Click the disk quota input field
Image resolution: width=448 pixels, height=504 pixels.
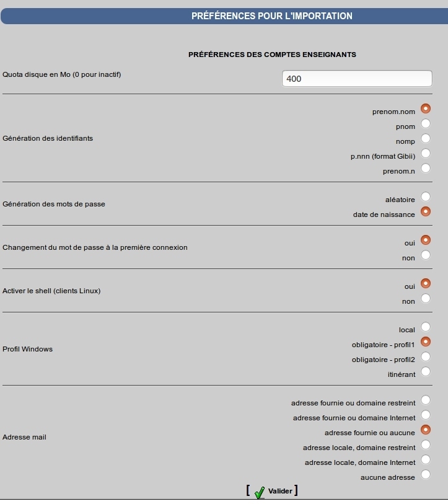click(357, 79)
